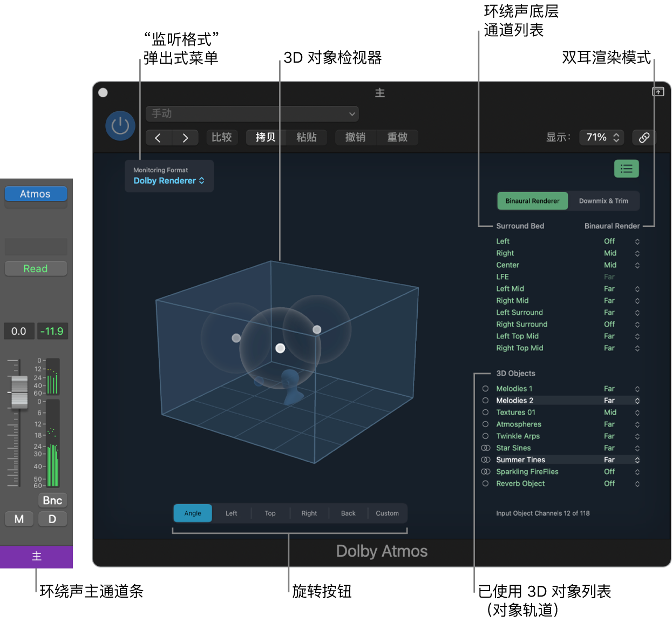Open the plug-in window expand icon

point(658,92)
